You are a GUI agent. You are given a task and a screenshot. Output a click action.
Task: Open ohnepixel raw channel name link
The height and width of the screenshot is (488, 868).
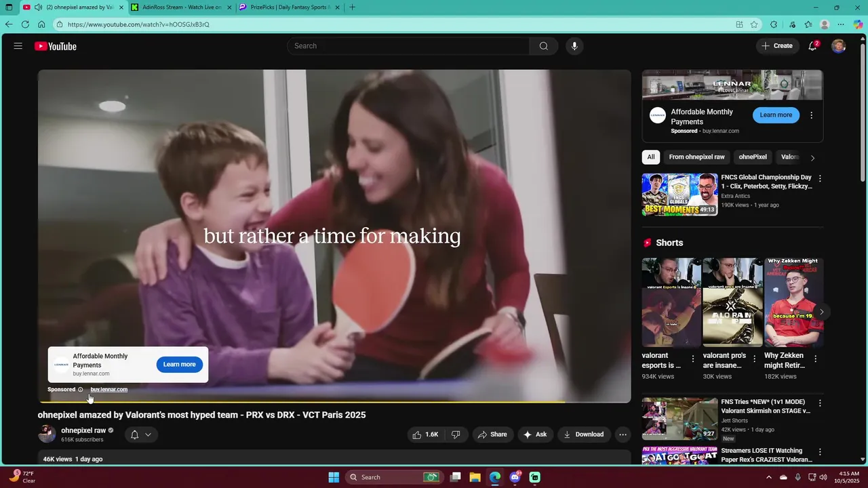point(83,430)
